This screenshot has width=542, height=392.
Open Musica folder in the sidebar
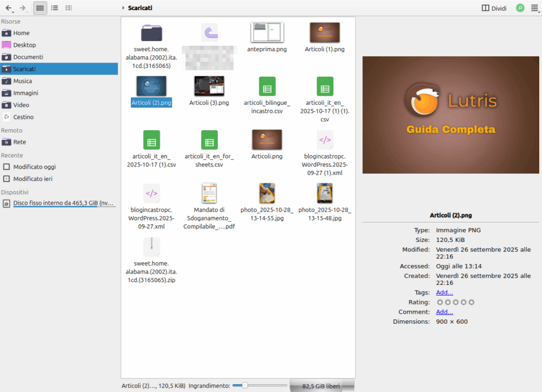[x=59, y=81]
